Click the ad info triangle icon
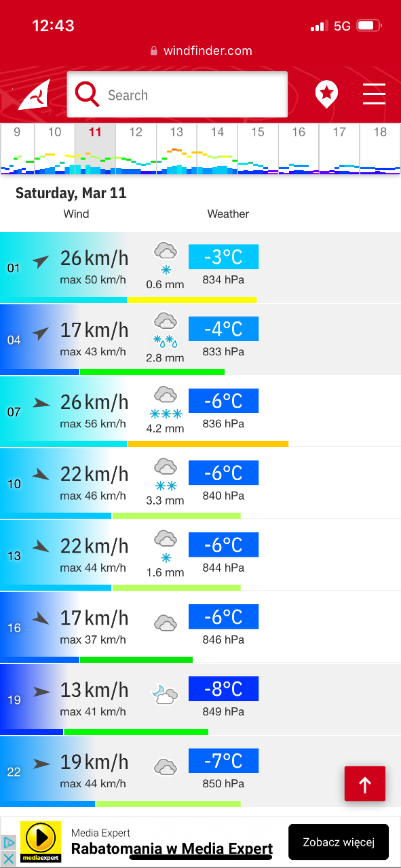This screenshot has height=868, width=401. 8,843
